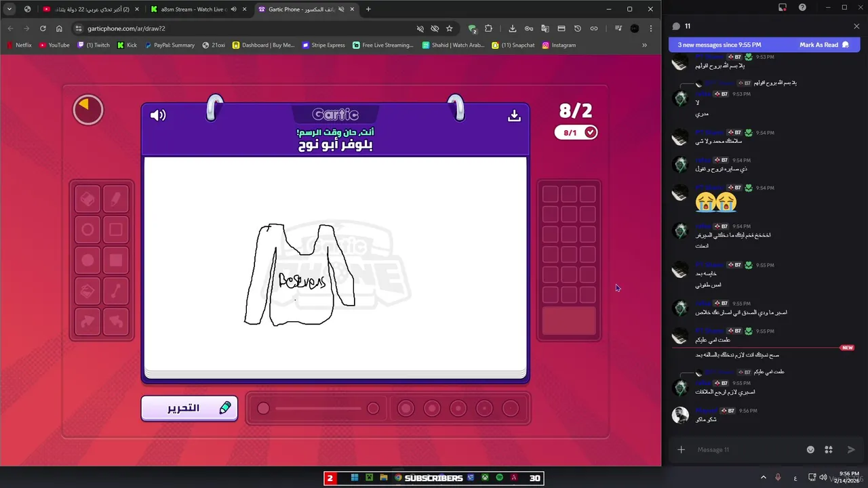The width and height of the screenshot is (868, 488).
Task: Open the Twitch bookmark
Action: click(x=94, y=45)
